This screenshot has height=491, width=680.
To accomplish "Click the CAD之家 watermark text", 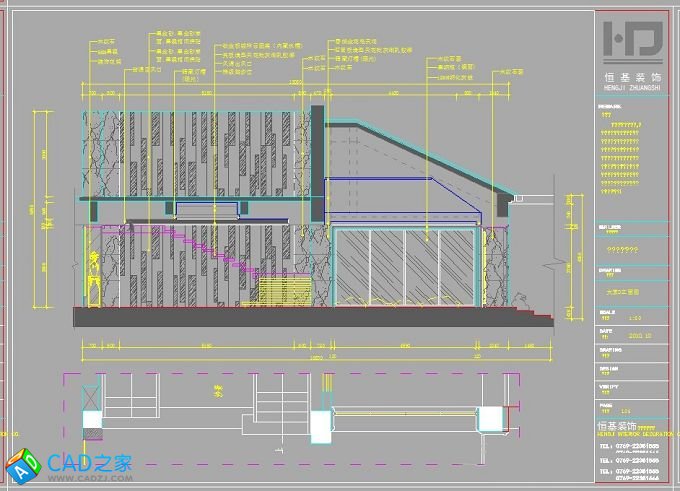I will 90,463.
